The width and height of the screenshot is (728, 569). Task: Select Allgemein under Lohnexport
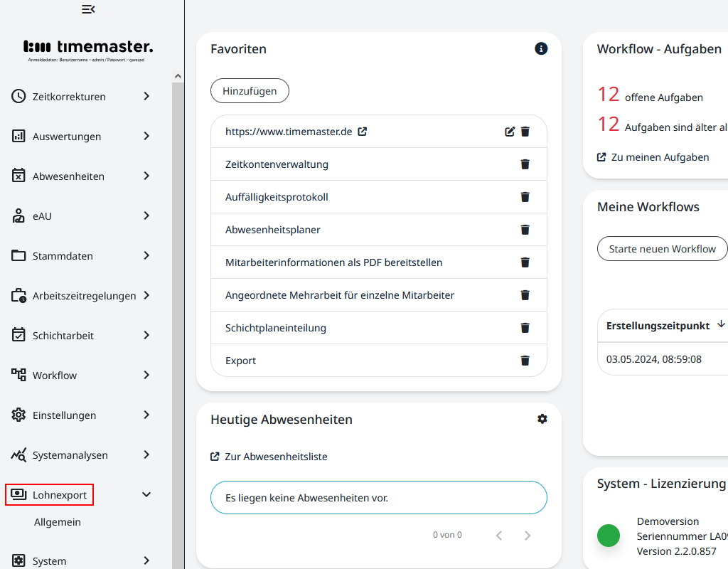click(x=58, y=522)
